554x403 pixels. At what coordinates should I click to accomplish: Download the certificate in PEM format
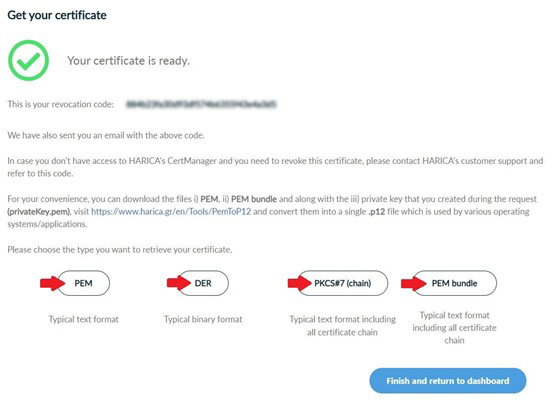[x=83, y=283]
